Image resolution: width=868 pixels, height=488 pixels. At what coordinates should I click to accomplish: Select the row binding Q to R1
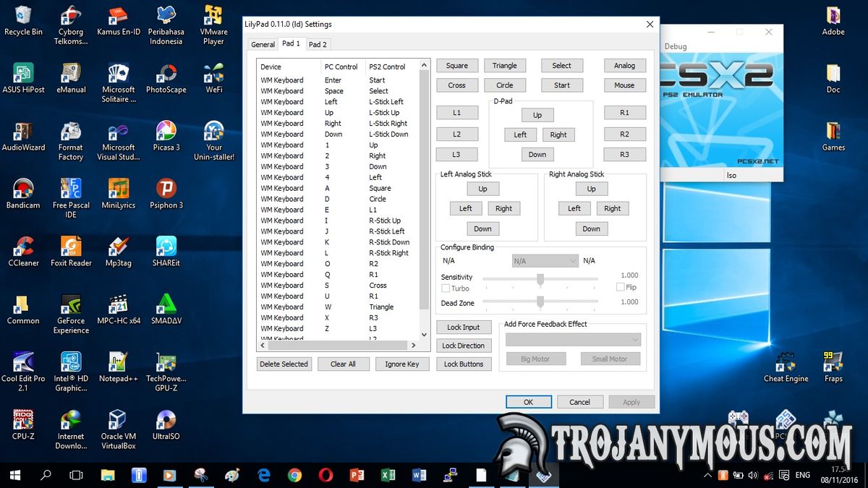339,275
